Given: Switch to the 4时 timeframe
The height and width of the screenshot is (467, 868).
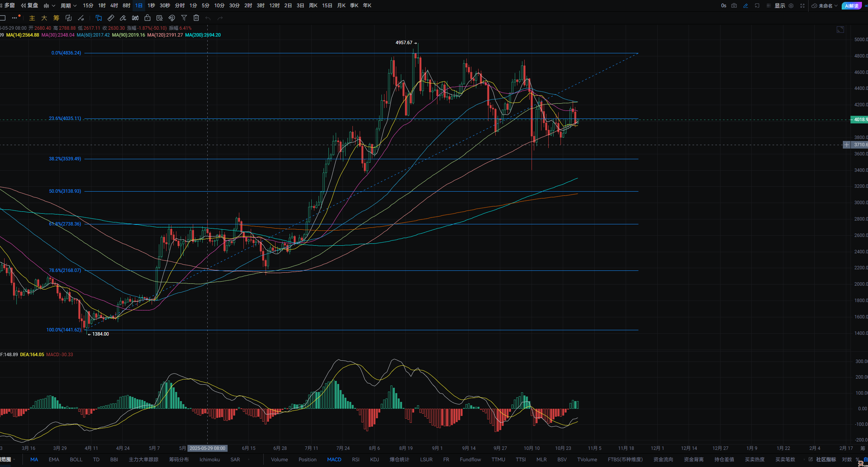Looking at the screenshot, I should (x=114, y=6).
